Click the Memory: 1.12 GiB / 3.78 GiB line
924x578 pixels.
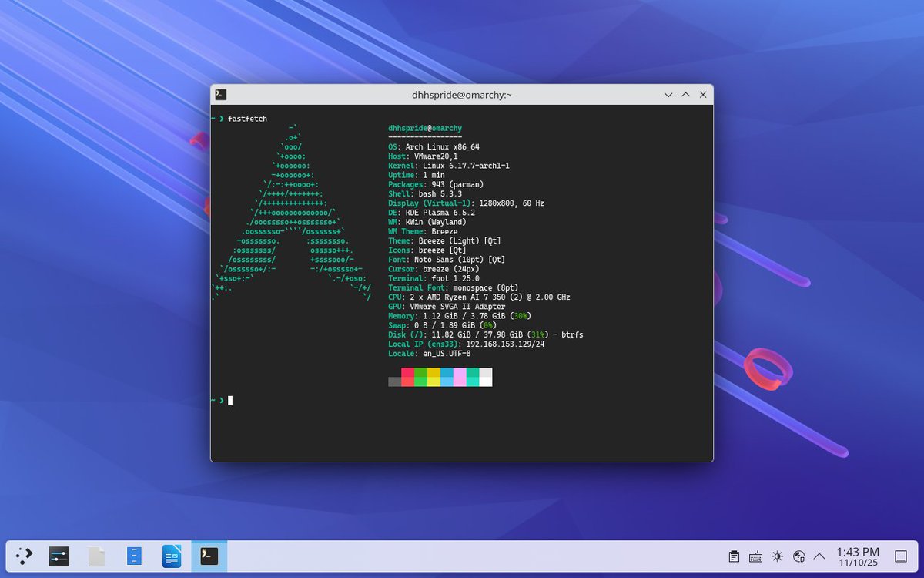tap(460, 315)
